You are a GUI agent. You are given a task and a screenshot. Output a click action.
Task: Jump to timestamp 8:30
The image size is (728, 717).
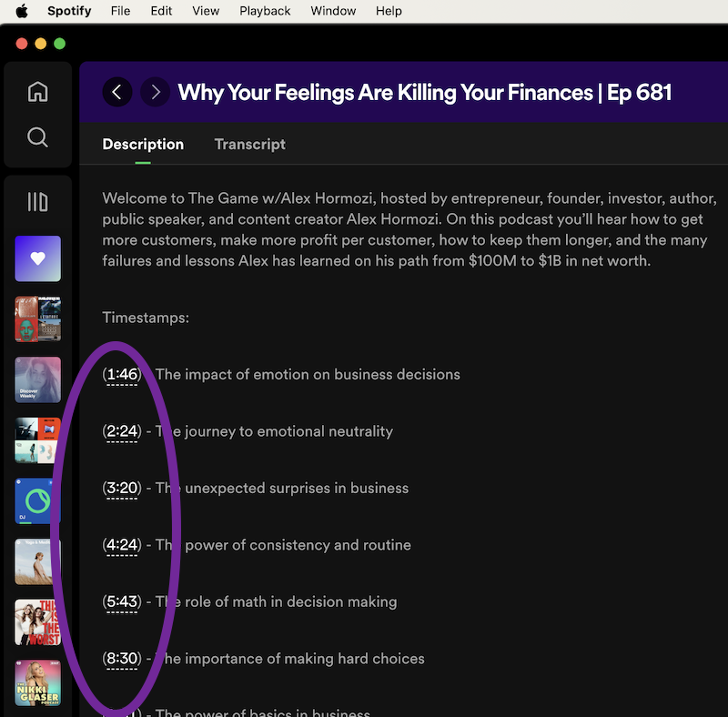tap(122, 659)
